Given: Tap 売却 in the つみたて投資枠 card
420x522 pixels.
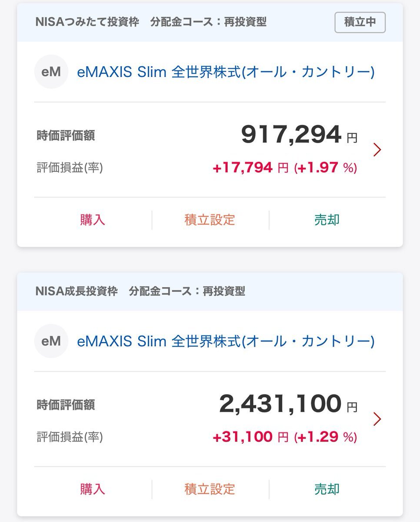Looking at the screenshot, I should 327,220.
